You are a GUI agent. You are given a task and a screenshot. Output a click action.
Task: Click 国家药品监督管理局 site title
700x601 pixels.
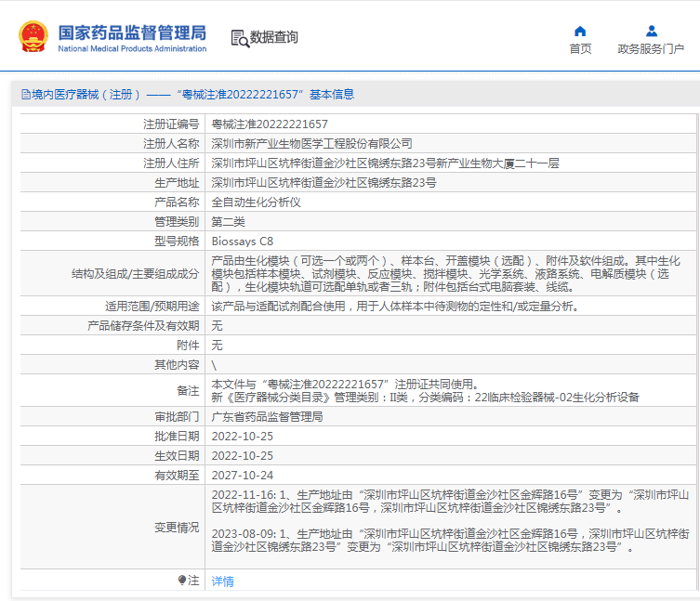[132, 33]
